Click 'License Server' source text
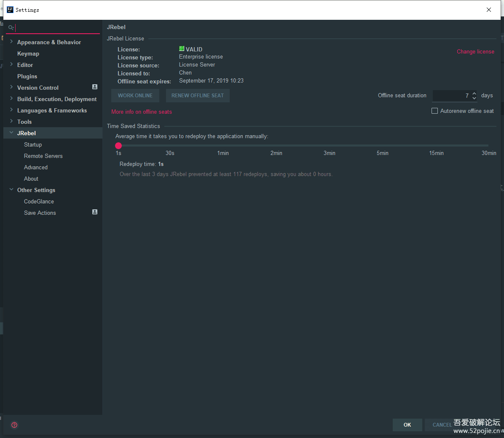 point(197,64)
